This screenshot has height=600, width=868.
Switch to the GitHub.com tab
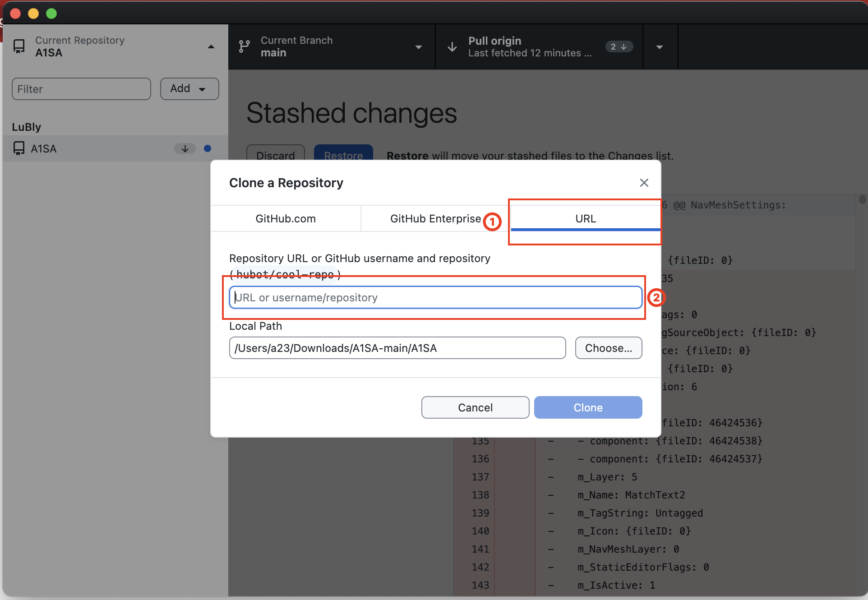coord(286,219)
